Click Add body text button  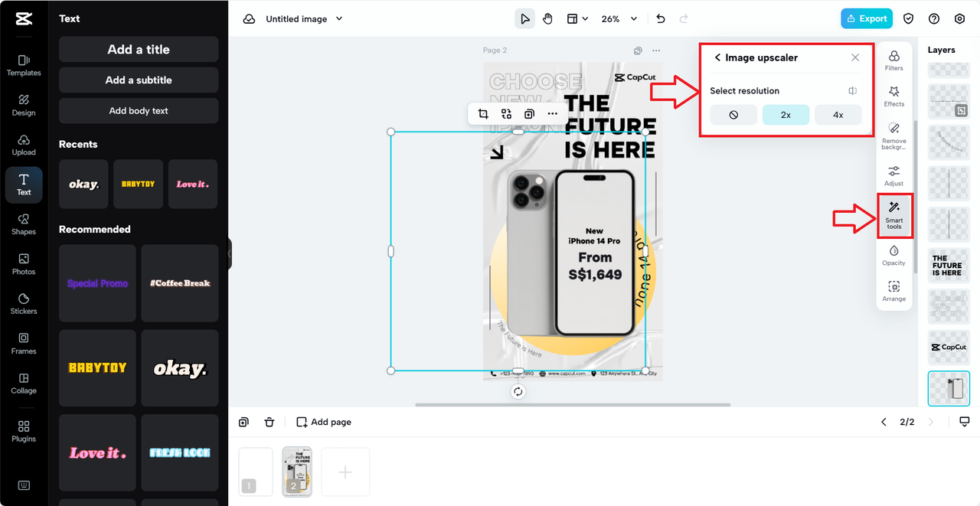(139, 110)
